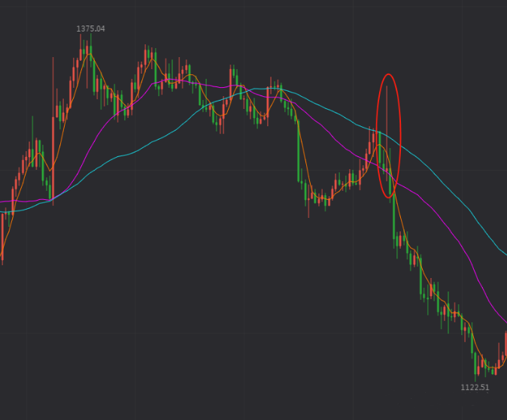Click the 1122.51 low price label
The height and width of the screenshot is (420, 507).
[475, 388]
